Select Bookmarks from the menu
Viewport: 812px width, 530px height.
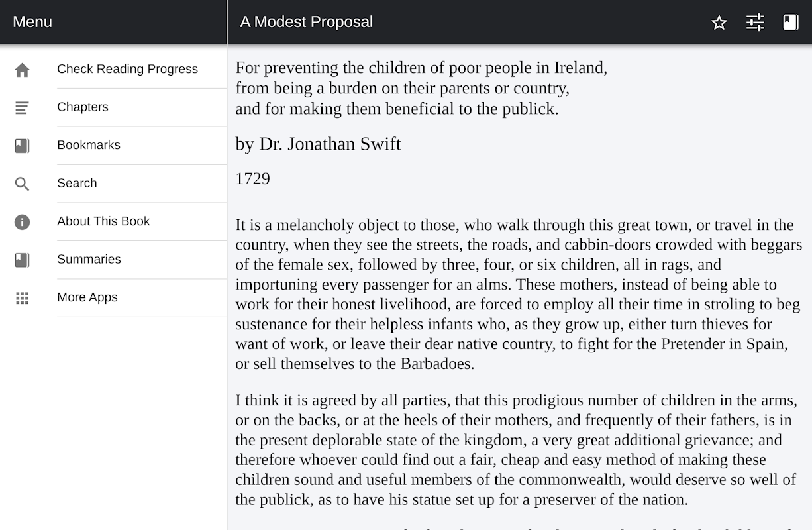click(89, 145)
